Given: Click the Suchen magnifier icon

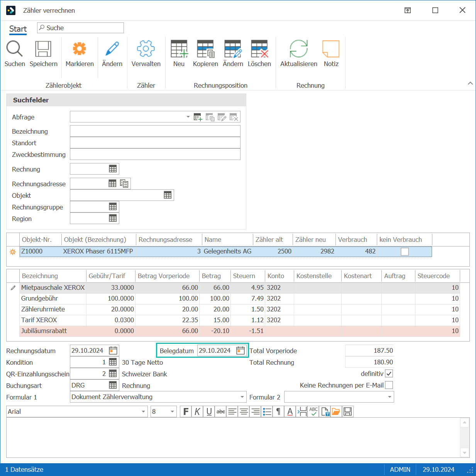Looking at the screenshot, I should click(15, 49).
